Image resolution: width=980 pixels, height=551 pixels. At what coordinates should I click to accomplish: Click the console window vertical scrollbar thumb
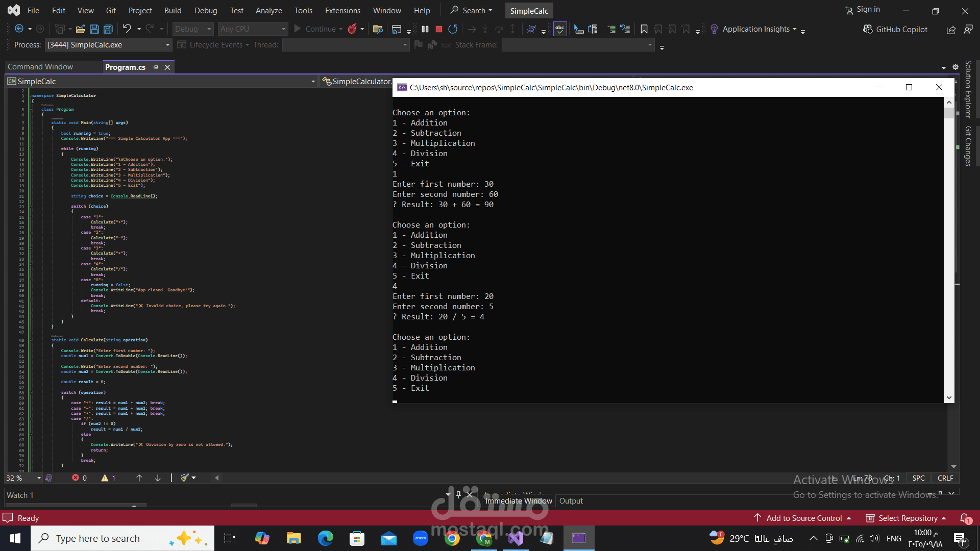[949, 113]
